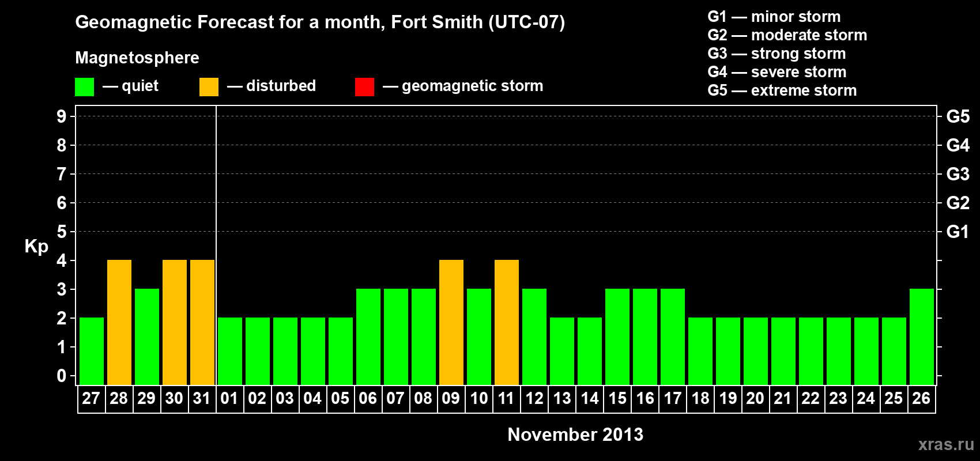Click the orange bar for day 31
Screen dimensions: 980x461
pyautogui.click(x=202, y=322)
